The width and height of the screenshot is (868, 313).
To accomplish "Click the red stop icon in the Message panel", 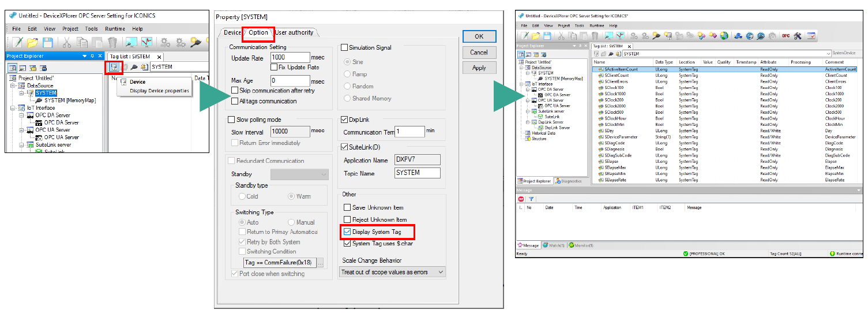I will click(x=521, y=199).
